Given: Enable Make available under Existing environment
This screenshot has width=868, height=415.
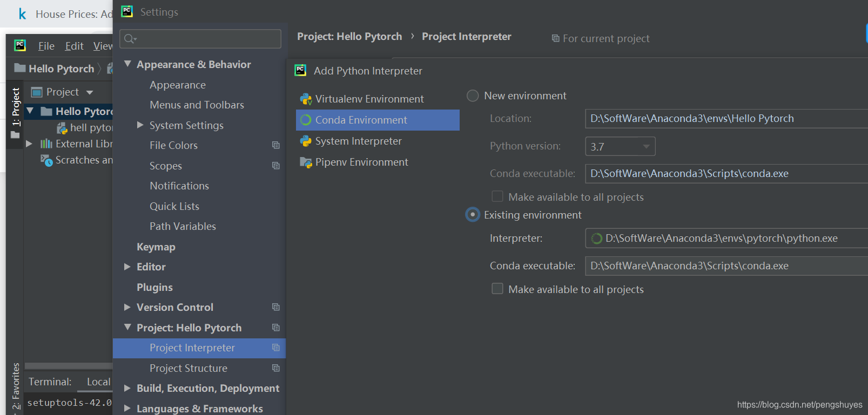Looking at the screenshot, I should 497,289.
